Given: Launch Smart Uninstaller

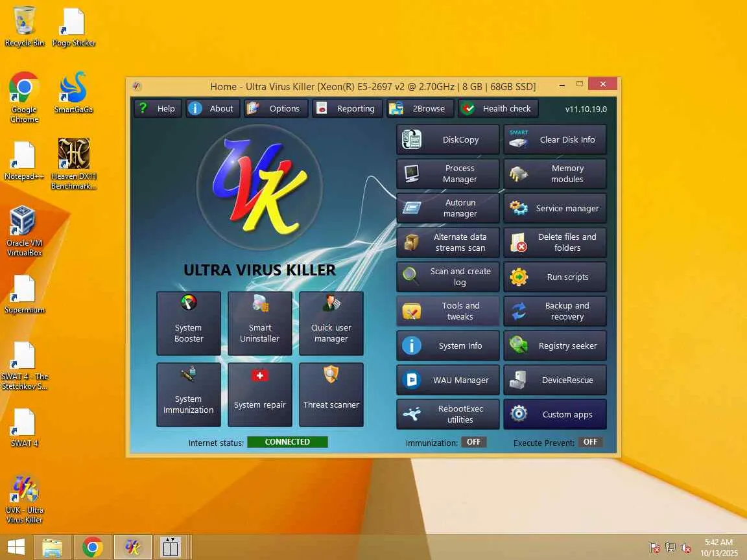Looking at the screenshot, I should tap(259, 323).
